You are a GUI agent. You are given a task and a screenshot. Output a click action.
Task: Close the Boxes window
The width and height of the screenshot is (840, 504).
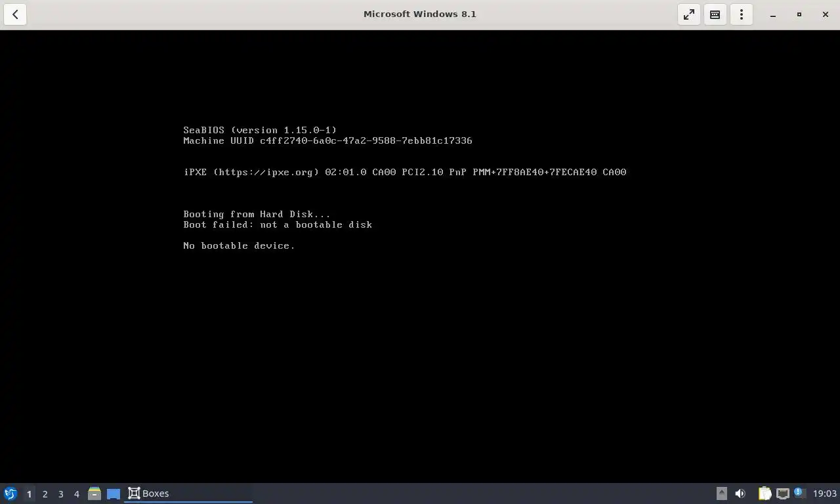(826, 14)
